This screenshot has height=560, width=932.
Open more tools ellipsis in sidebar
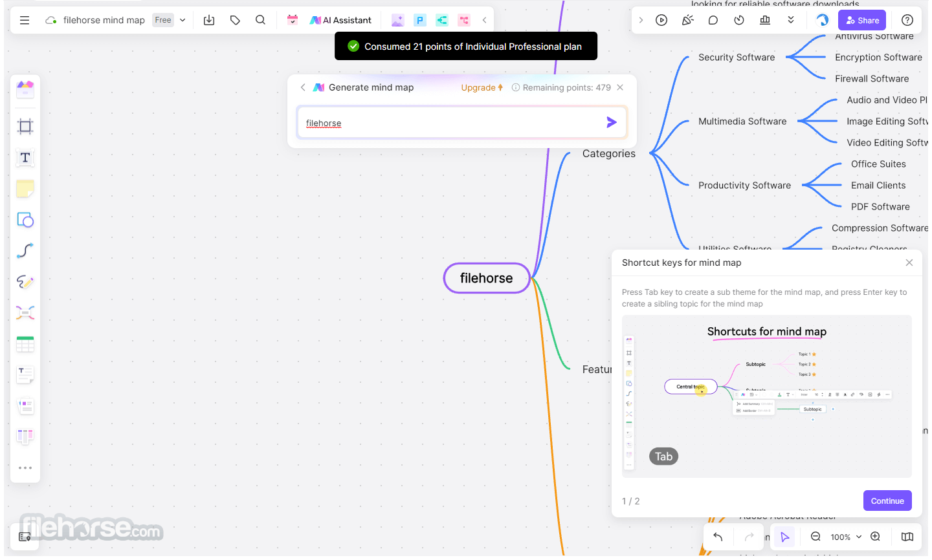click(x=25, y=468)
